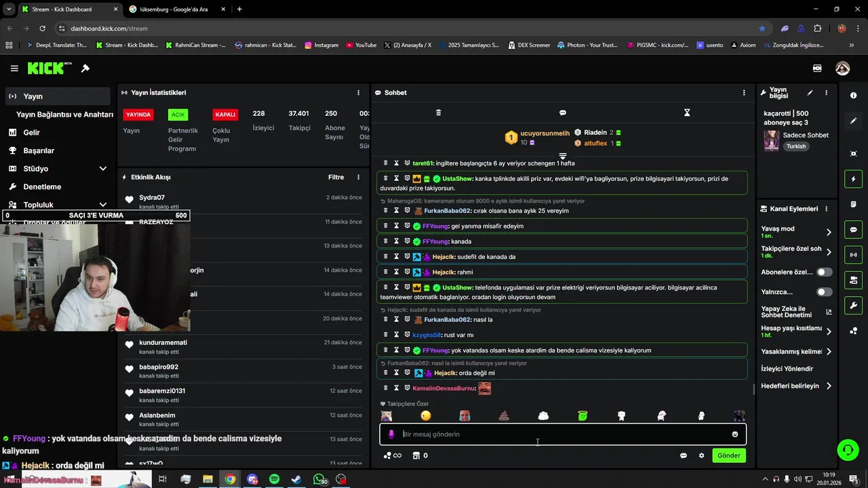The height and width of the screenshot is (488, 868).
Task: Click the poop emote in the Takipçilere Özel row
Action: coord(503,415)
